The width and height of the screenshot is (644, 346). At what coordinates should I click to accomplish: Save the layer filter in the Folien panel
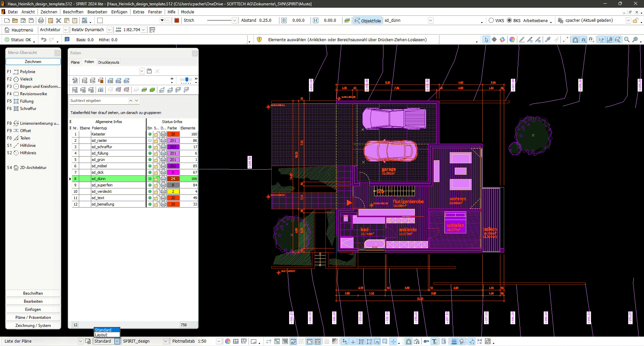tap(149, 71)
